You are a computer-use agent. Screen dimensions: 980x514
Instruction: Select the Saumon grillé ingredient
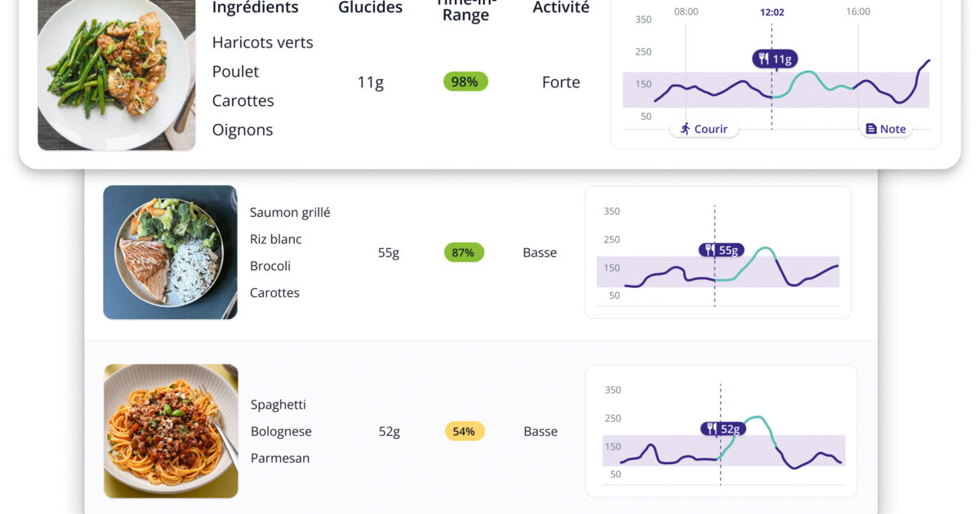click(x=290, y=212)
